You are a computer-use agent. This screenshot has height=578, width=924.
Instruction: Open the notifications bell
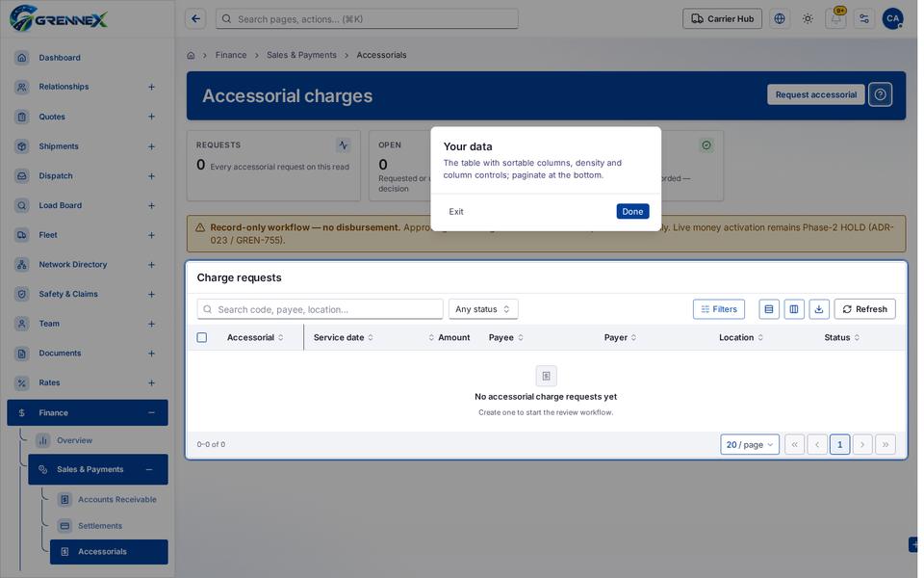point(835,19)
